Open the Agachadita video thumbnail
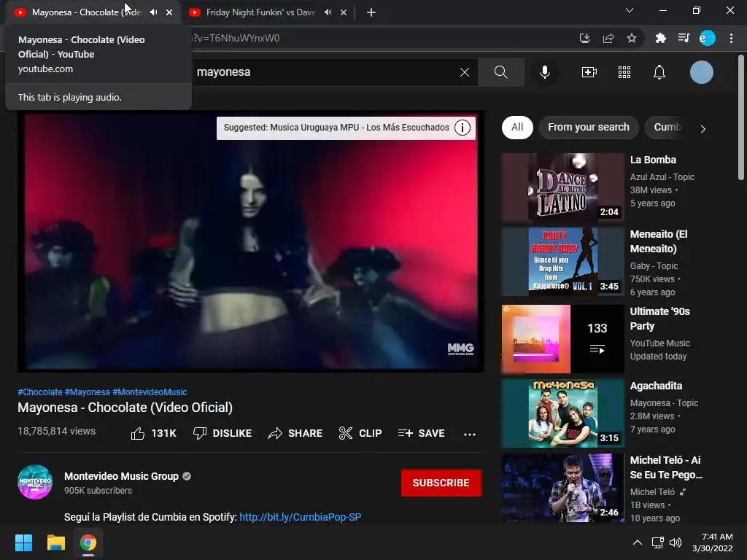Viewport: 747px width, 560px height. 562,413
